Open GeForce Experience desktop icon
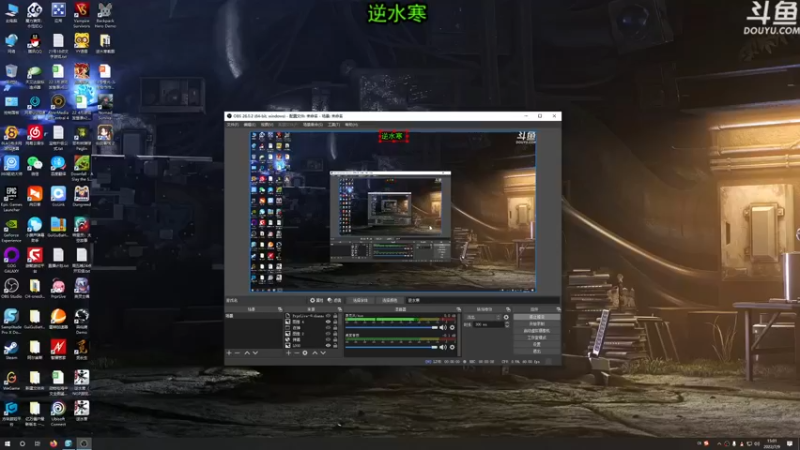 (11, 229)
